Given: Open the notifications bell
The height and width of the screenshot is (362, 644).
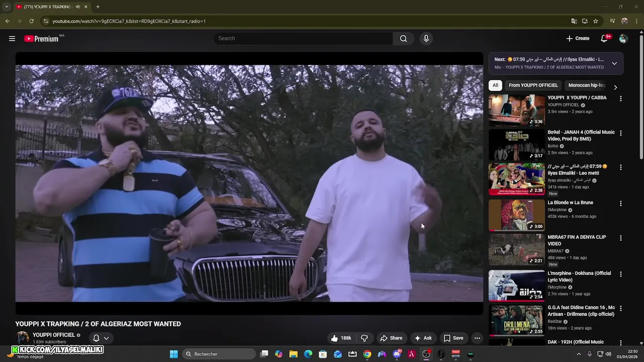Looking at the screenshot, I should pyautogui.click(x=605, y=38).
